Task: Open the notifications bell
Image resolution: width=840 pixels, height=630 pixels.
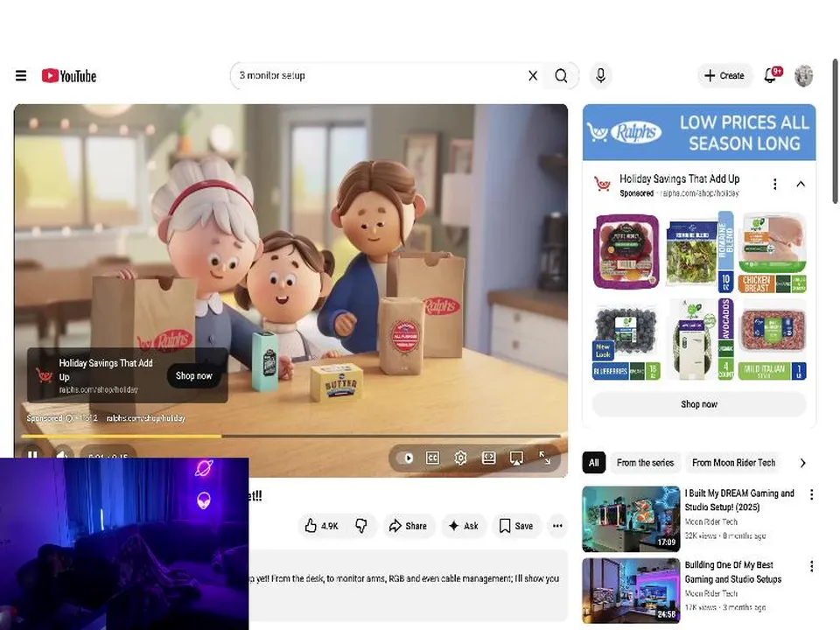Action: (x=771, y=75)
